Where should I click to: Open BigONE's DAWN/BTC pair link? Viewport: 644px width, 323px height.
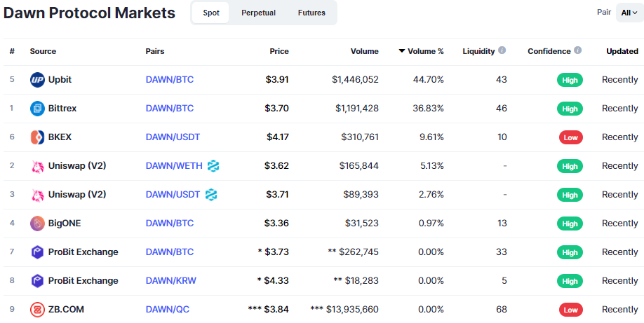pyautogui.click(x=170, y=224)
